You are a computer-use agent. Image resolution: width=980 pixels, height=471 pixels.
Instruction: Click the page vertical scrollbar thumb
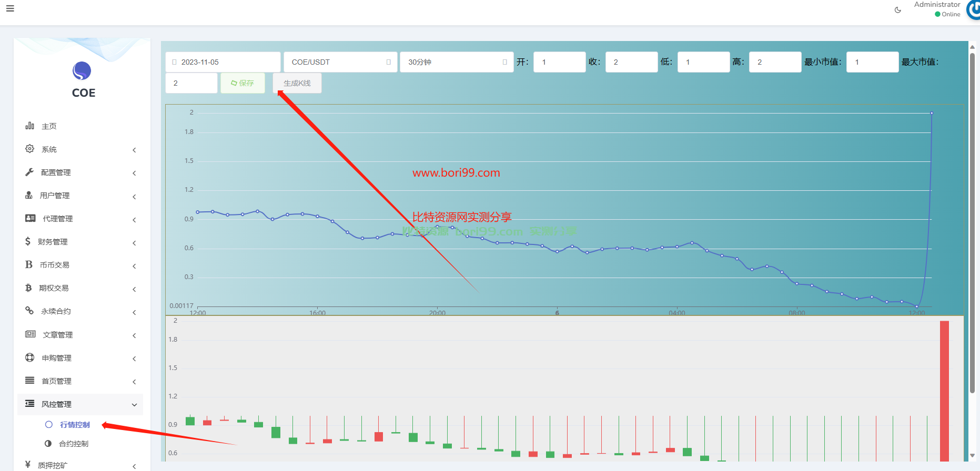pos(972,222)
